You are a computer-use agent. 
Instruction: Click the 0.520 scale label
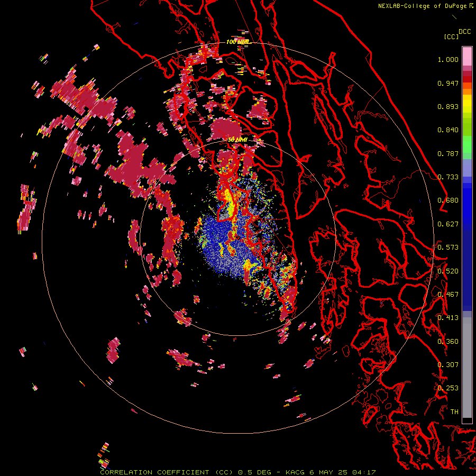coord(448,271)
